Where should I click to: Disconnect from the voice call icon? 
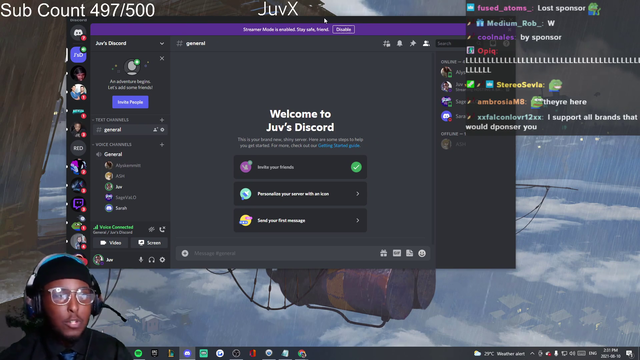[x=162, y=229]
